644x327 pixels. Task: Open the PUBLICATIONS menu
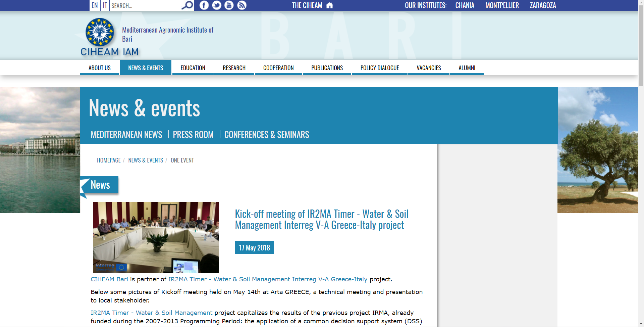coord(327,67)
